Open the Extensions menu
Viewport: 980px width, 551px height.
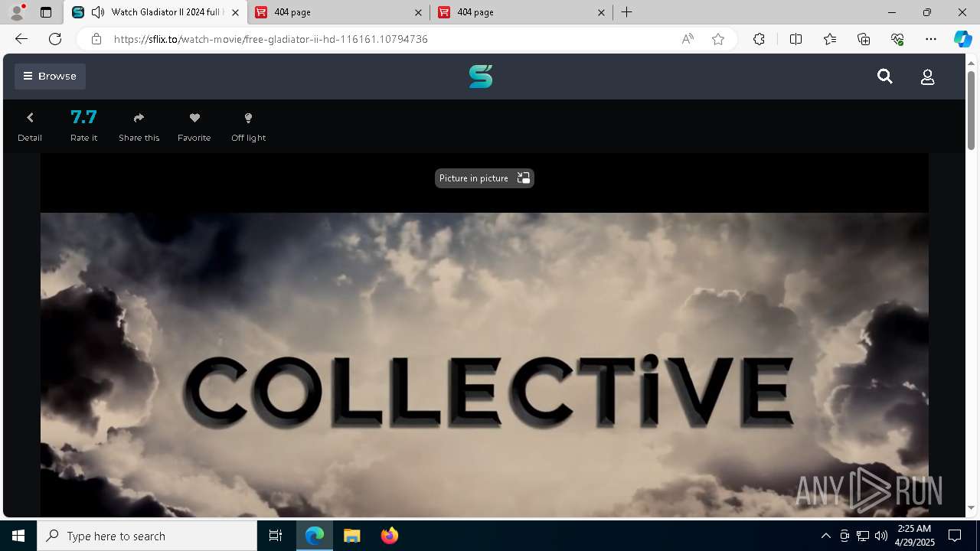(759, 39)
